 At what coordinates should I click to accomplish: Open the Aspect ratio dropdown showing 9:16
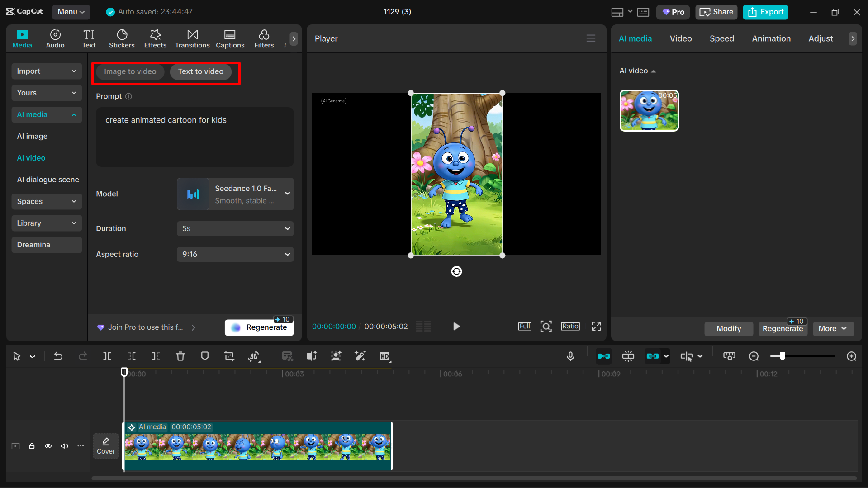tap(235, 254)
